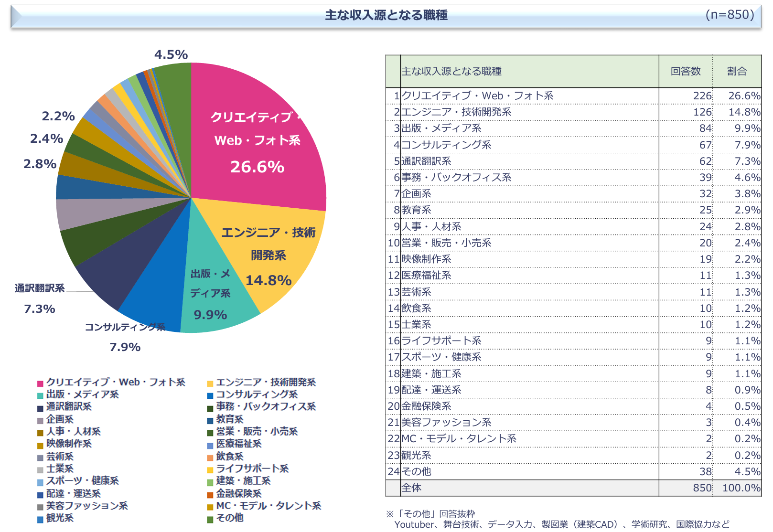Click the 観光系 legend swatch
The image size is (773, 532).
coord(41,520)
